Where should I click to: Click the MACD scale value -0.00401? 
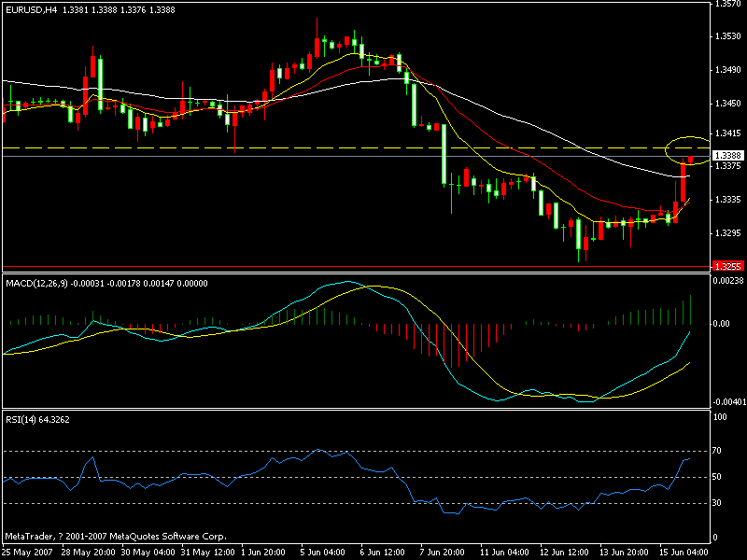(729, 402)
